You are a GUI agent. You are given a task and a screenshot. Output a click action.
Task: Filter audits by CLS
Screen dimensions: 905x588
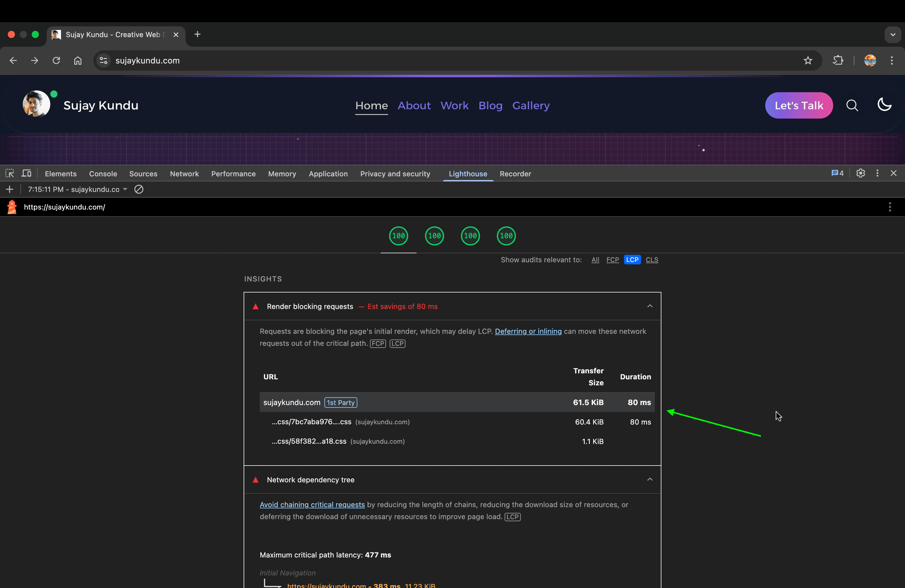652,260
